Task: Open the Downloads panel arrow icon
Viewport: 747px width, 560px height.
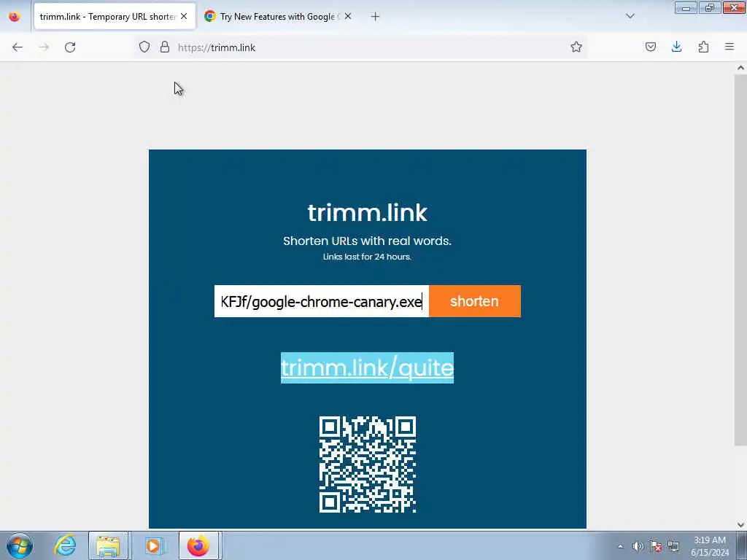Action: [676, 47]
